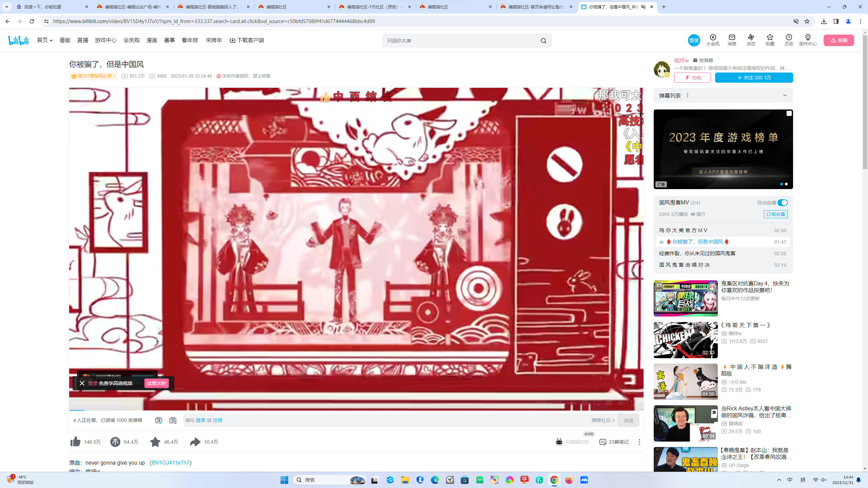Expand the 弹幕列表 panel chevron
This screenshot has height=488, width=868.
pyautogui.click(x=785, y=95)
